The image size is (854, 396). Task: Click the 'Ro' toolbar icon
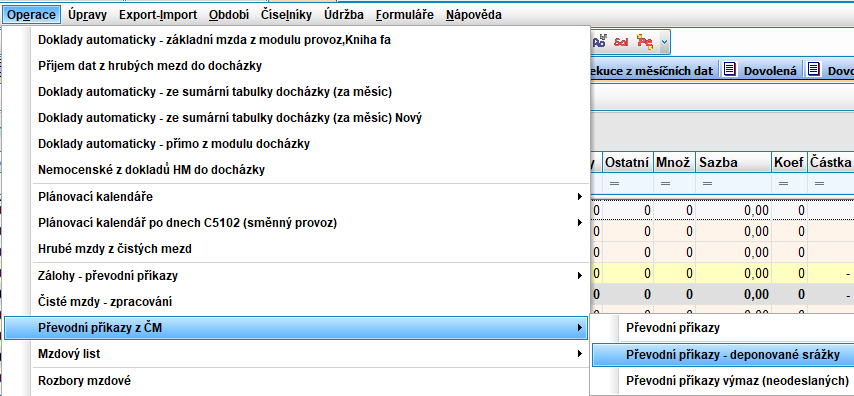(600, 42)
